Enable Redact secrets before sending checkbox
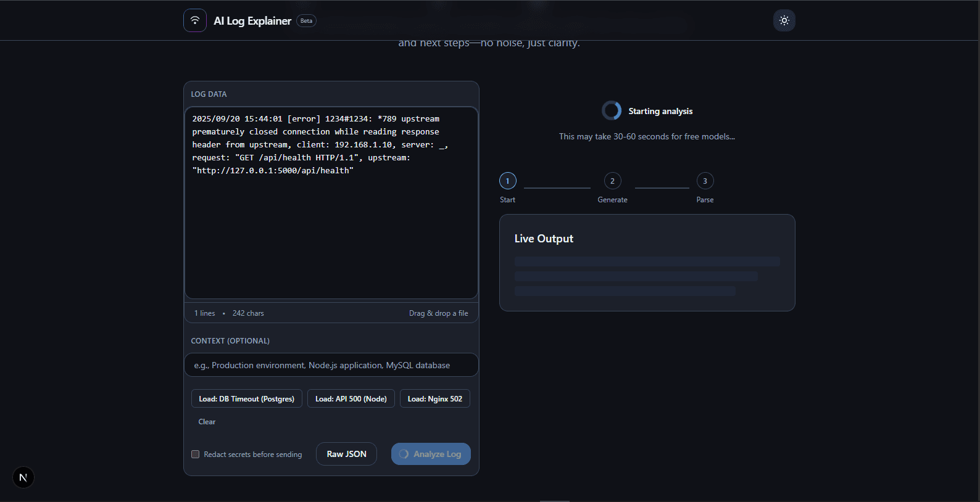This screenshot has width=980, height=502. click(x=196, y=455)
